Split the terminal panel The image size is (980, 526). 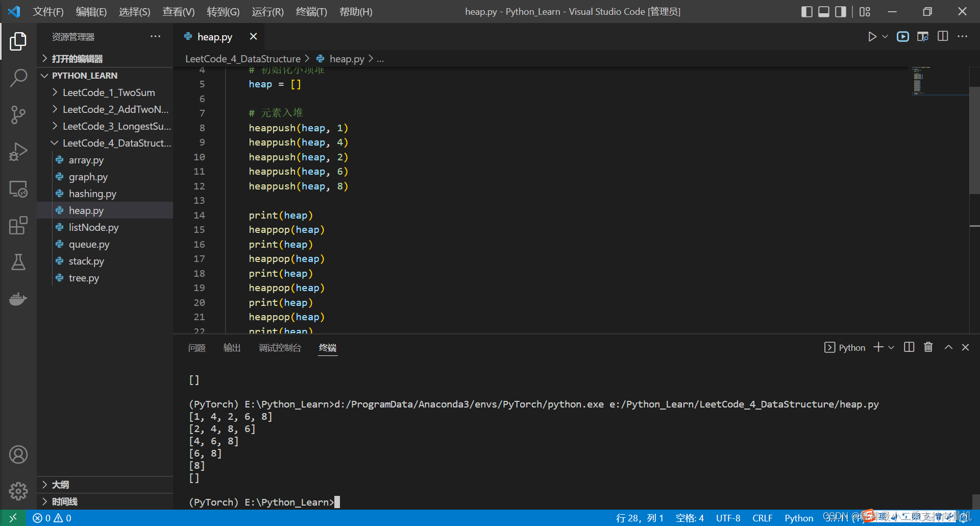coord(909,347)
